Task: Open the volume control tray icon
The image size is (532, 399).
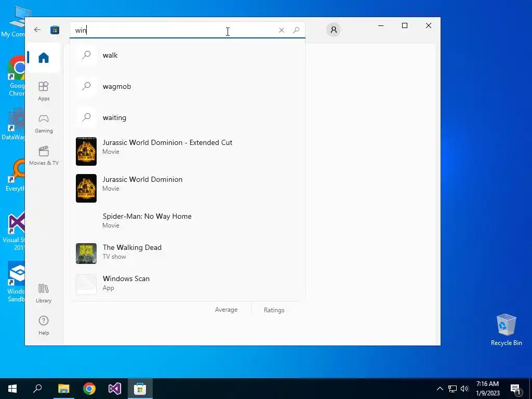Action: pos(464,389)
